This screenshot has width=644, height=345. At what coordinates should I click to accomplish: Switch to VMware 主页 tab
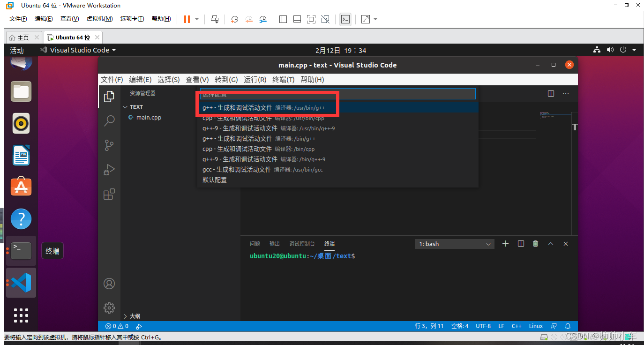pos(23,37)
